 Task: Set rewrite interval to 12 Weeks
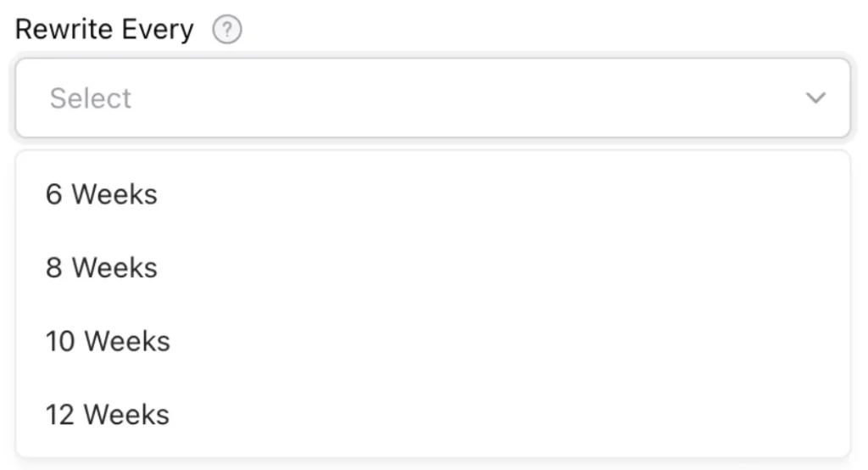click(108, 415)
